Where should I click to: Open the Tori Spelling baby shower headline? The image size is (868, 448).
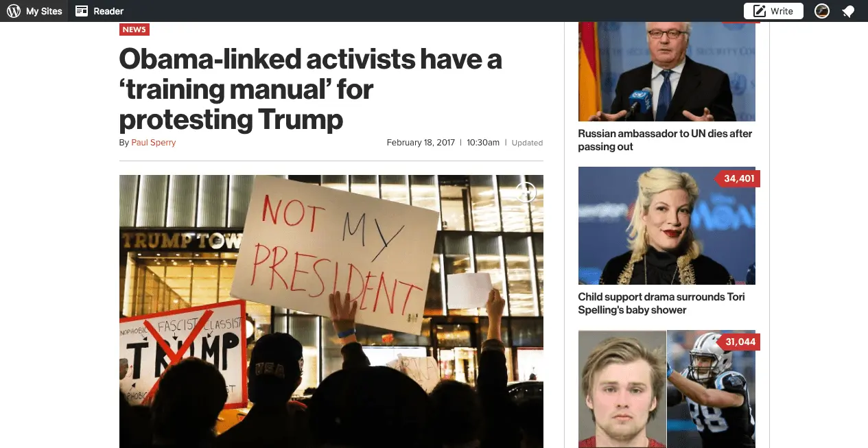661,303
